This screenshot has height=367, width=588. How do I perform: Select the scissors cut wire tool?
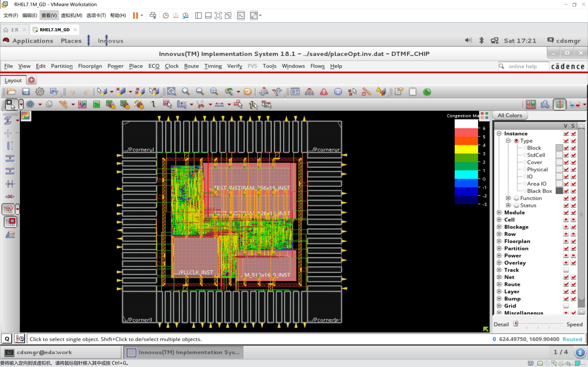pos(200,104)
